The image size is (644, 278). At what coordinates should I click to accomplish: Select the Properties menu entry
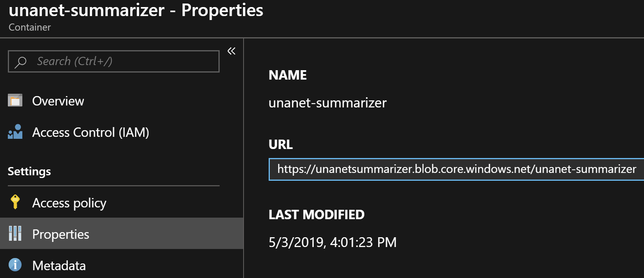click(x=60, y=234)
